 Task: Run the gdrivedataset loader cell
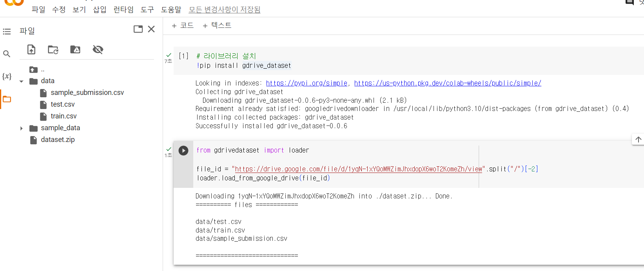coord(183,151)
